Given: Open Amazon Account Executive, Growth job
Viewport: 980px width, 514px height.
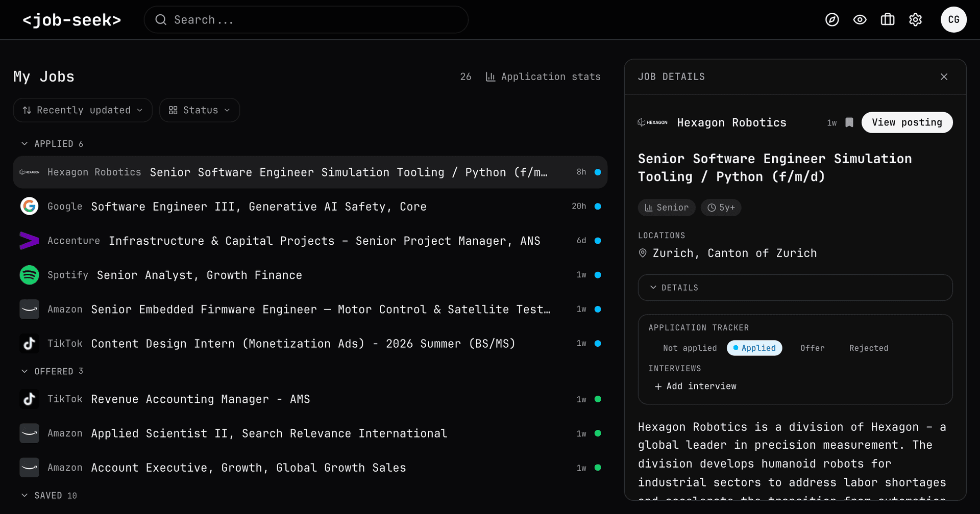Looking at the screenshot, I should pos(310,467).
